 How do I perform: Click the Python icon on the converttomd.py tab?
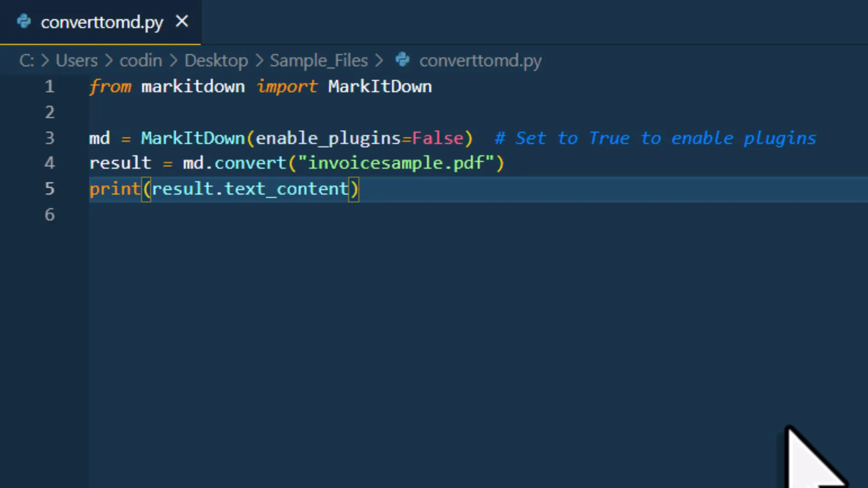(24, 21)
